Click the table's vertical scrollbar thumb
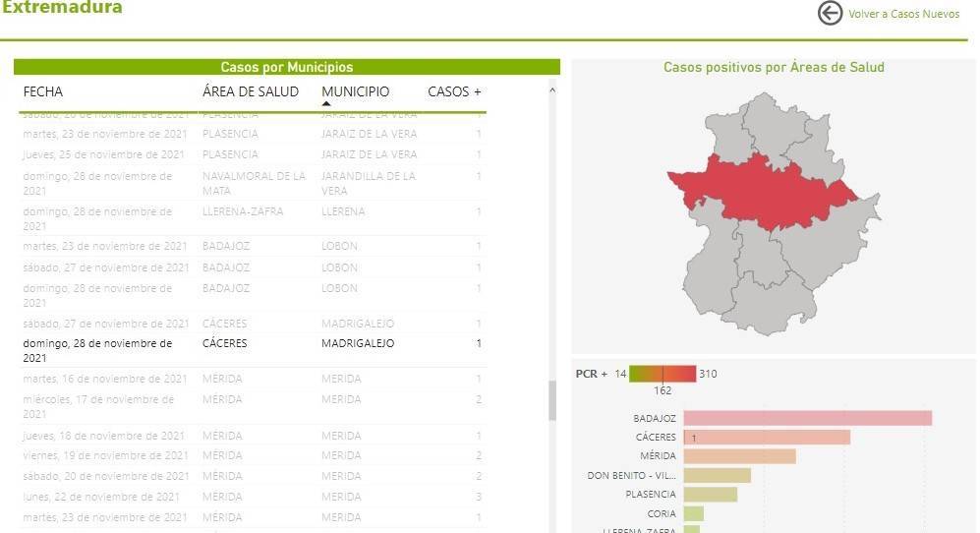Screen dimensions: 980x533 pyautogui.click(x=552, y=400)
